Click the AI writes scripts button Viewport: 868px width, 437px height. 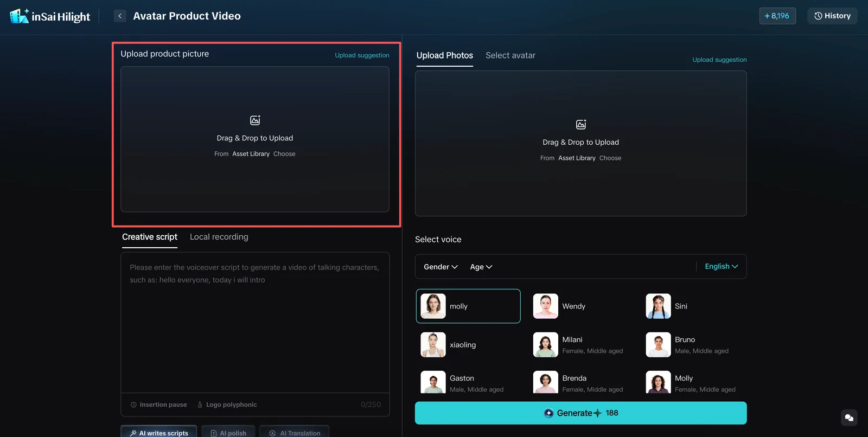pyautogui.click(x=159, y=433)
